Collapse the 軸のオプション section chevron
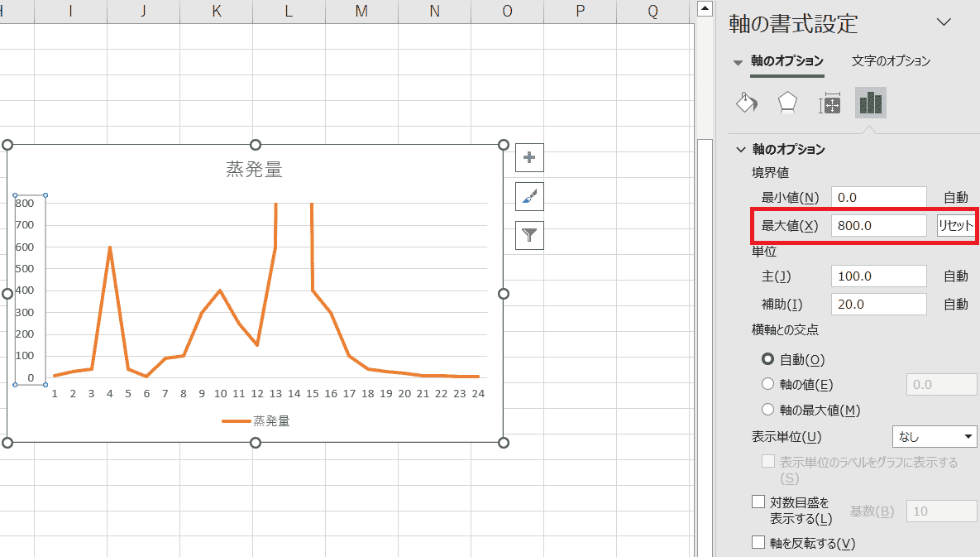The image size is (980, 557). click(741, 150)
